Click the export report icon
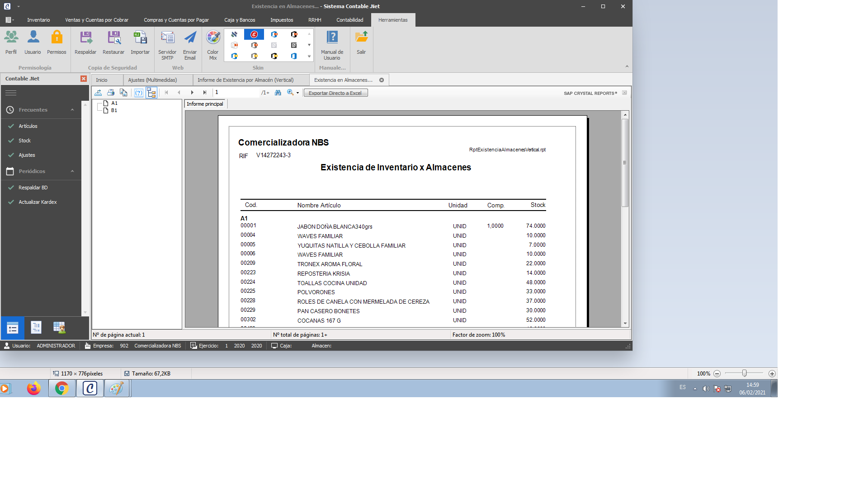 click(x=98, y=93)
